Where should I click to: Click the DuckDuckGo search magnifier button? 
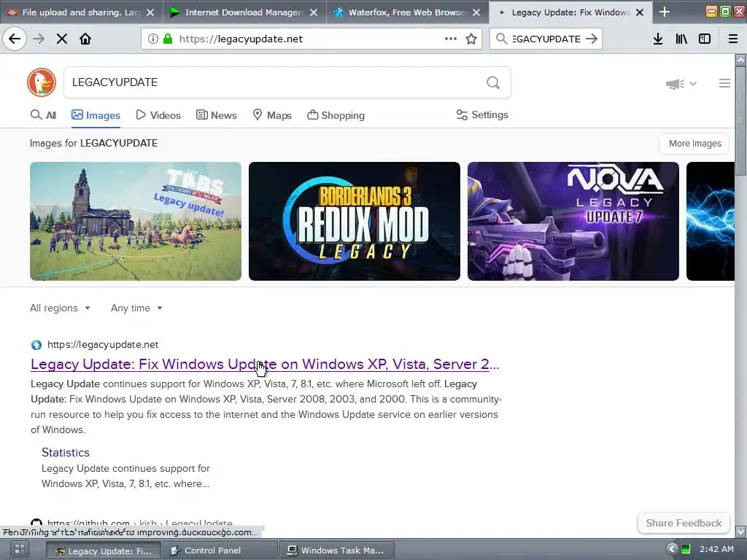click(x=493, y=83)
